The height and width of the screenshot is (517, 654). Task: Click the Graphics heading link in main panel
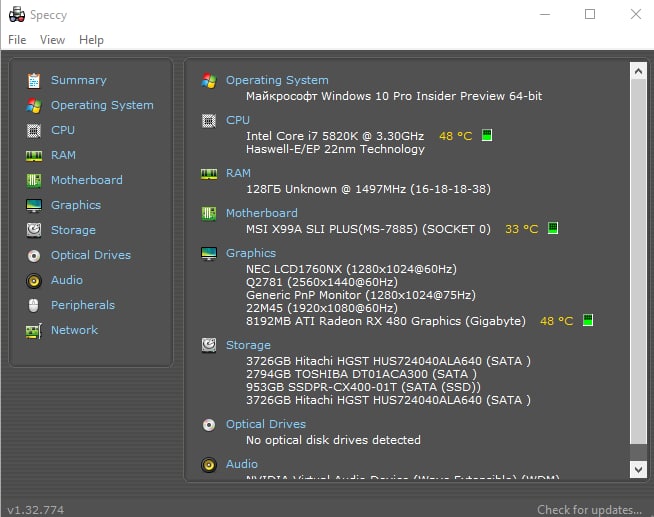point(251,253)
